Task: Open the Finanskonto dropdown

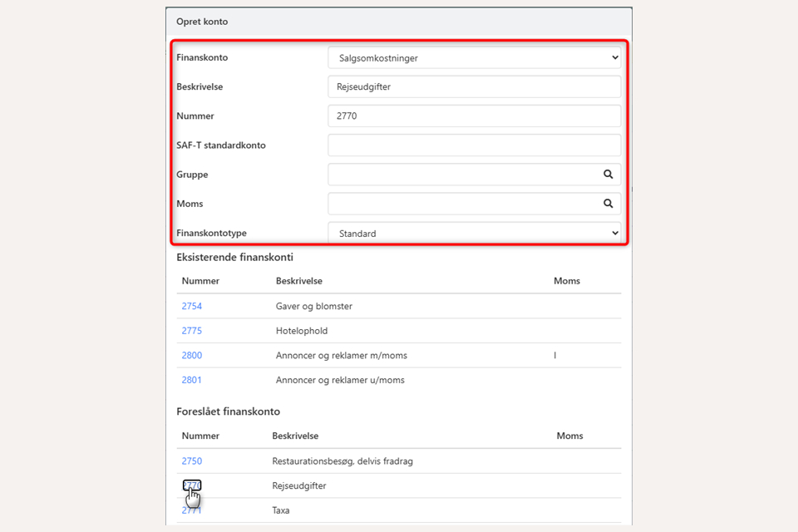Action: 474,58
